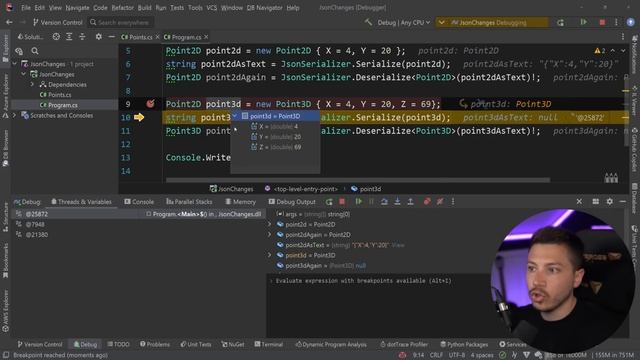Open the Unit Tests tool window button
Screen dimensions: 640x360
pyautogui.click(x=196, y=344)
